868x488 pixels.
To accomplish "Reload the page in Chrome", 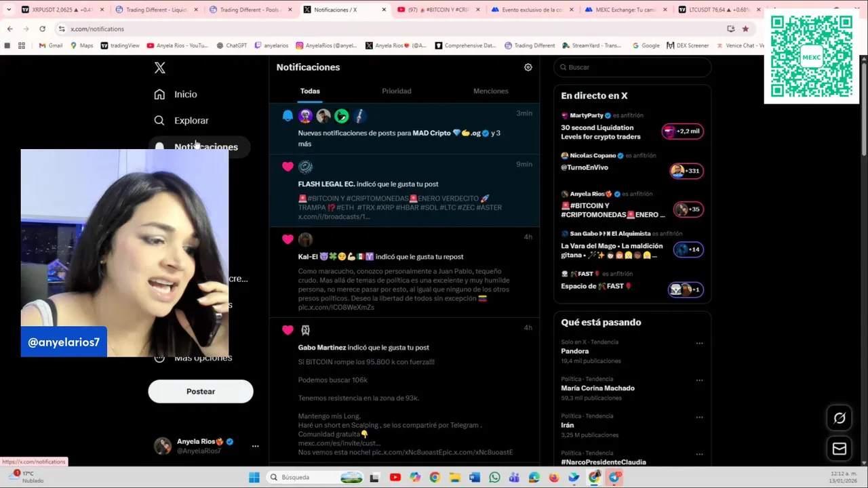I will click(42, 29).
